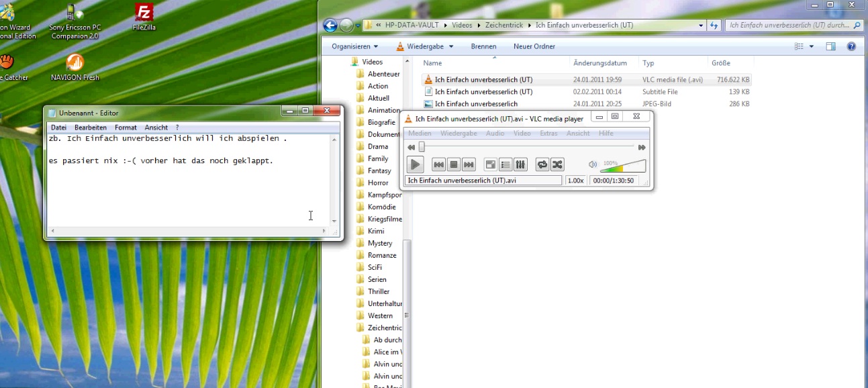This screenshot has width=868, height=388.
Task: Open the VLC Wiedergabe menu
Action: [459, 134]
